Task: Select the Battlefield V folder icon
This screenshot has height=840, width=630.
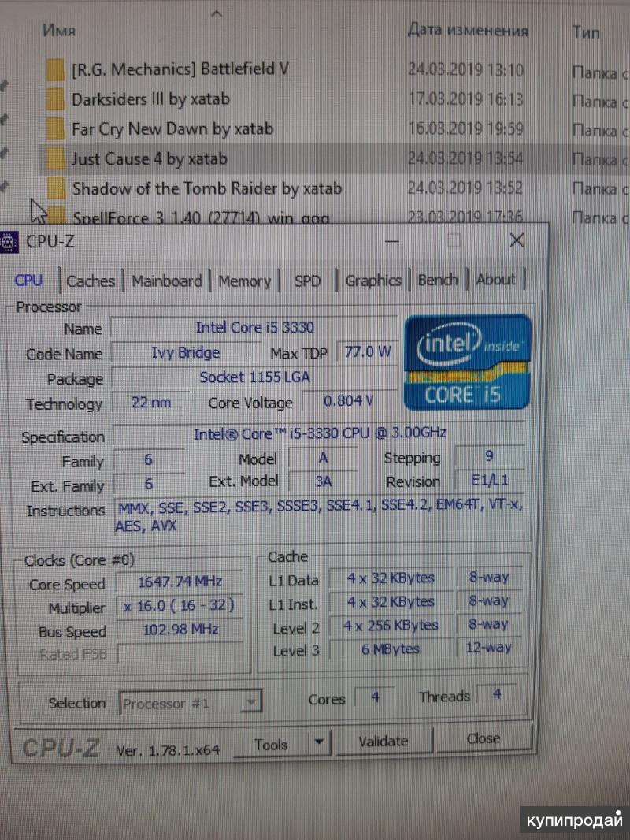Action: tap(55, 69)
